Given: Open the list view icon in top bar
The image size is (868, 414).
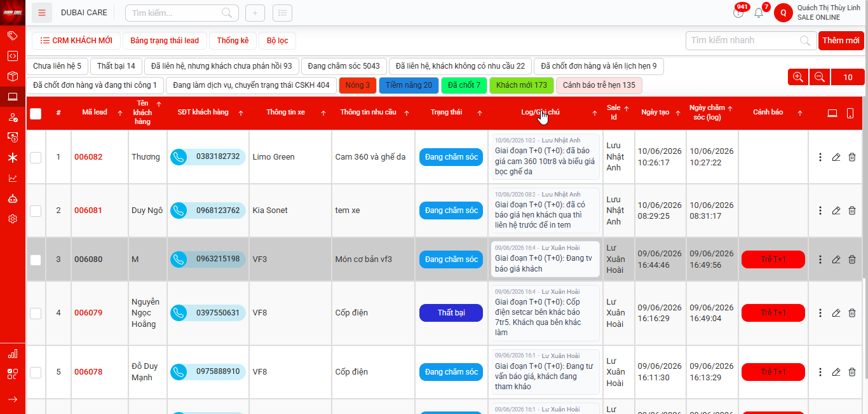Looking at the screenshot, I should (x=282, y=13).
